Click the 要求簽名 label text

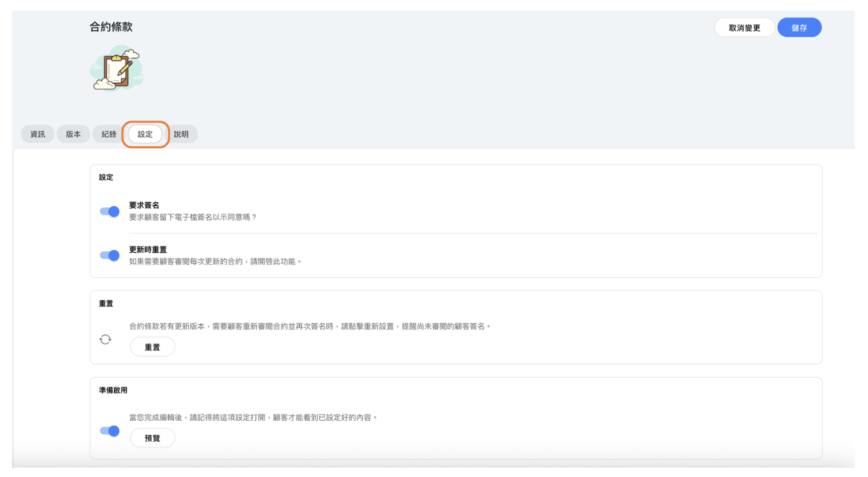[144, 205]
